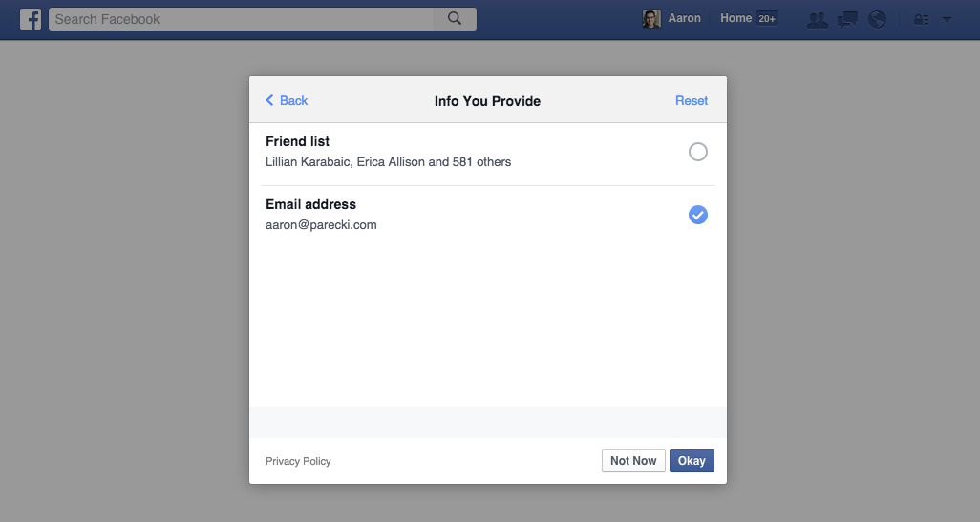Click the Not Now button
The width and height of the screenshot is (980, 522).
click(633, 461)
